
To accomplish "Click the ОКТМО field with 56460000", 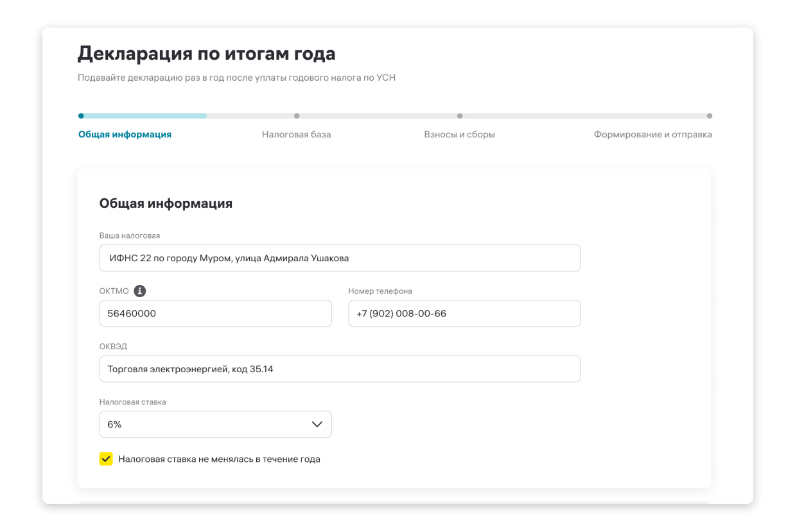I will click(216, 313).
